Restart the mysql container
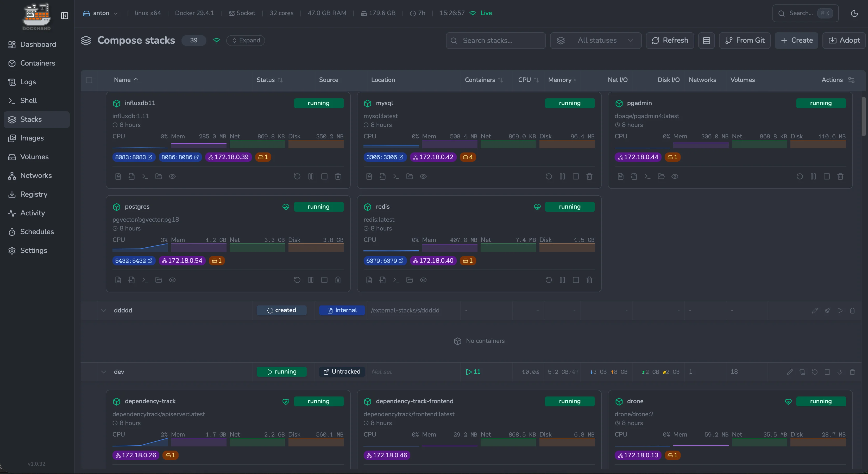This screenshot has height=474, width=868. coord(549,176)
